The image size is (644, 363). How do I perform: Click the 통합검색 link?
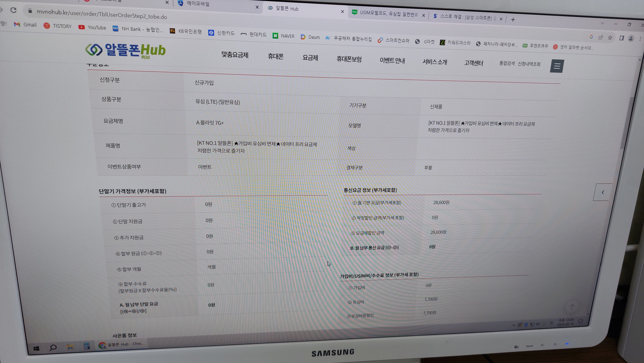(507, 63)
